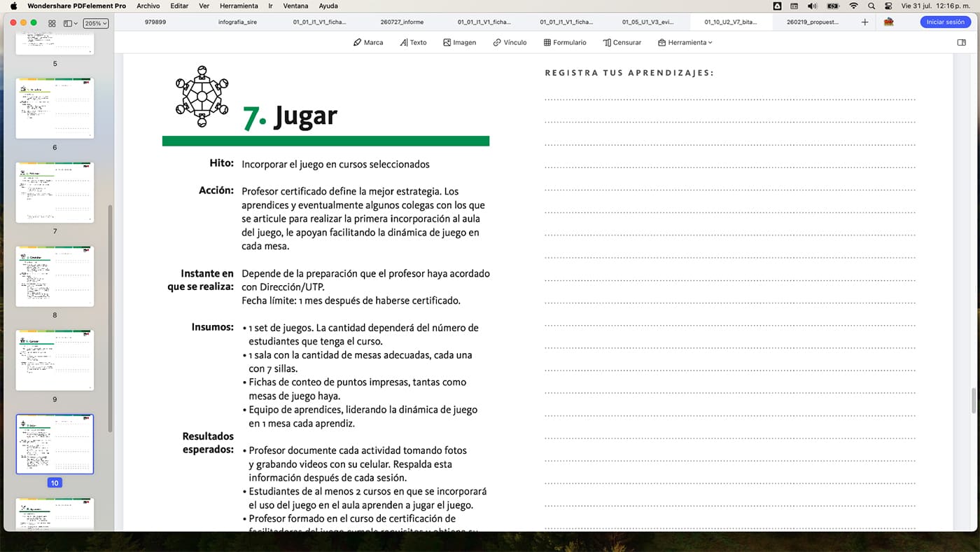
Task: Click the 'Hito:' label
Action: 221,163
